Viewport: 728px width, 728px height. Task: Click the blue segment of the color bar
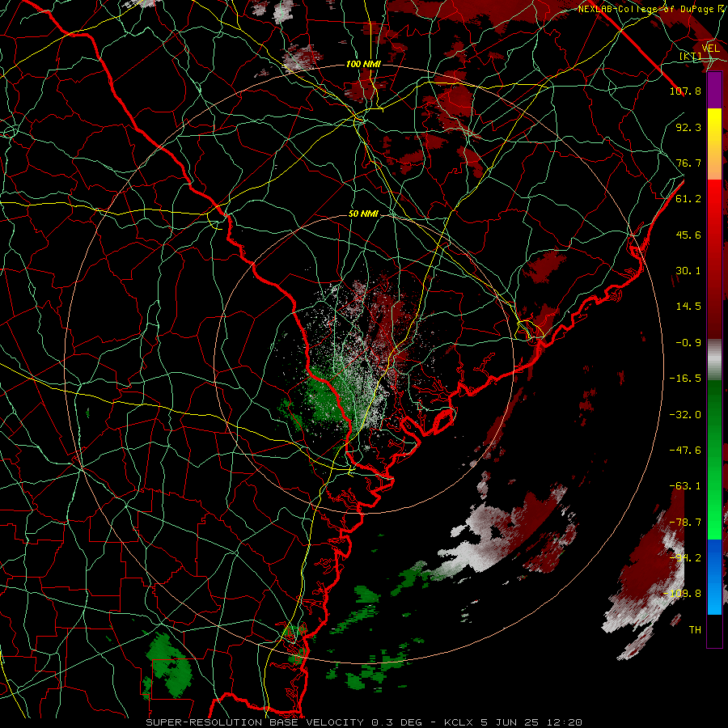[x=714, y=577]
